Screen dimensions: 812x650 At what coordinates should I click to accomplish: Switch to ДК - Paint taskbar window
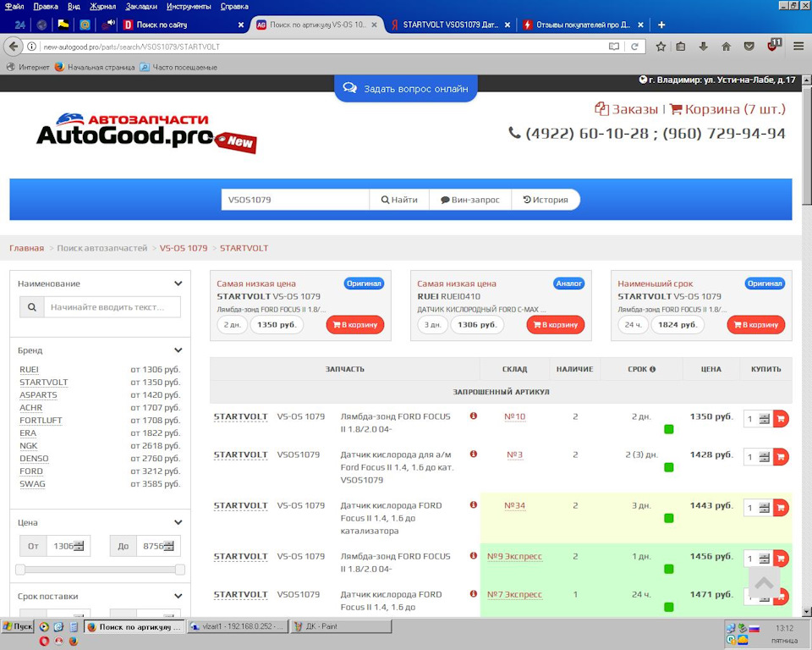click(341, 626)
